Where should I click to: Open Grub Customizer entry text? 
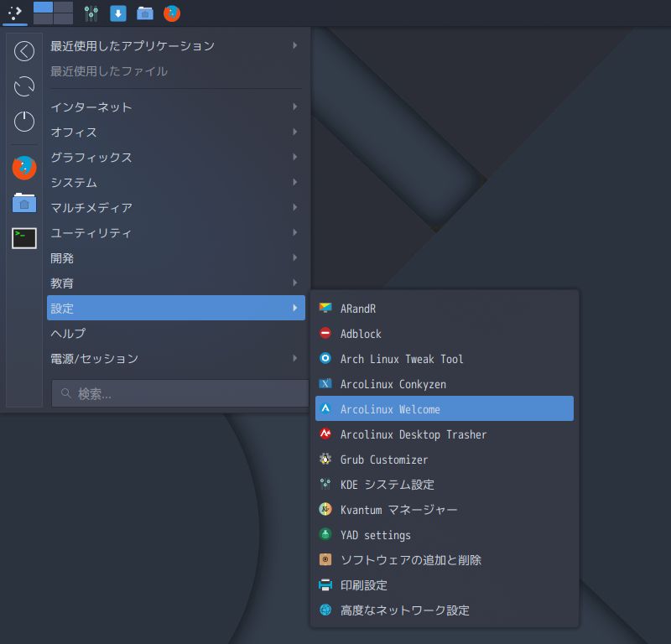(x=384, y=460)
